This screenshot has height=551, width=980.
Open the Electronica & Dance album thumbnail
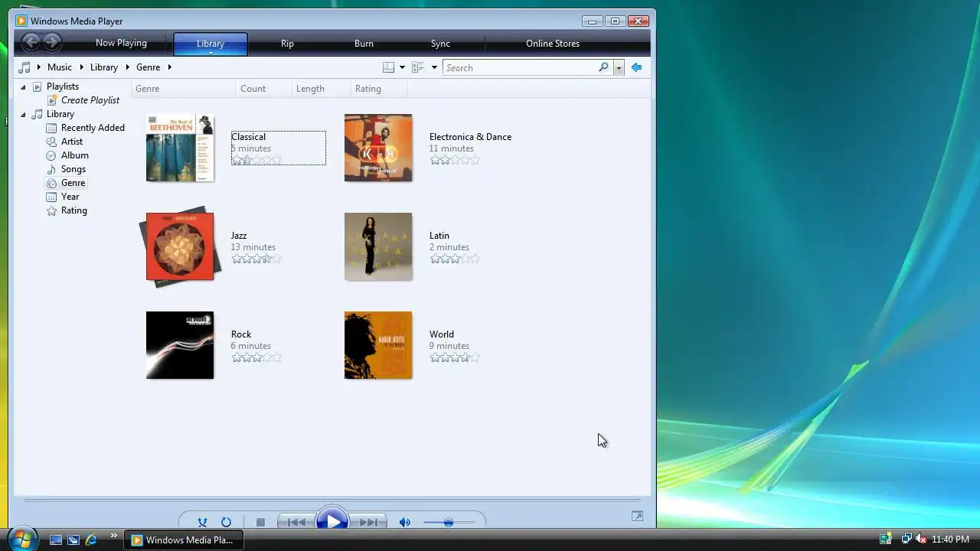pos(378,148)
